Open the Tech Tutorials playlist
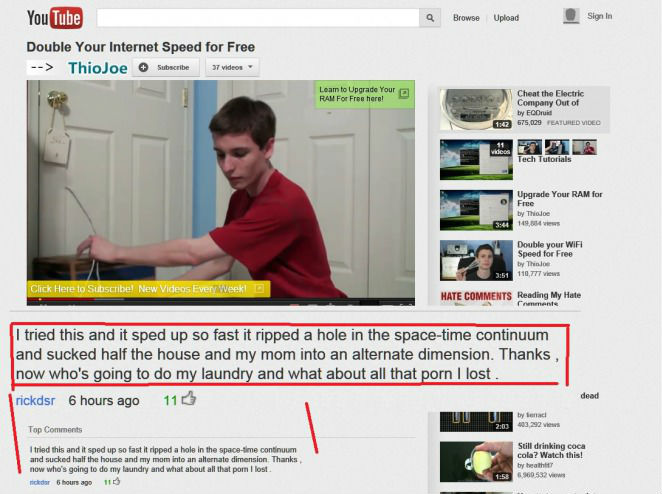Viewport: 662px width, 494px height. pyautogui.click(x=544, y=159)
